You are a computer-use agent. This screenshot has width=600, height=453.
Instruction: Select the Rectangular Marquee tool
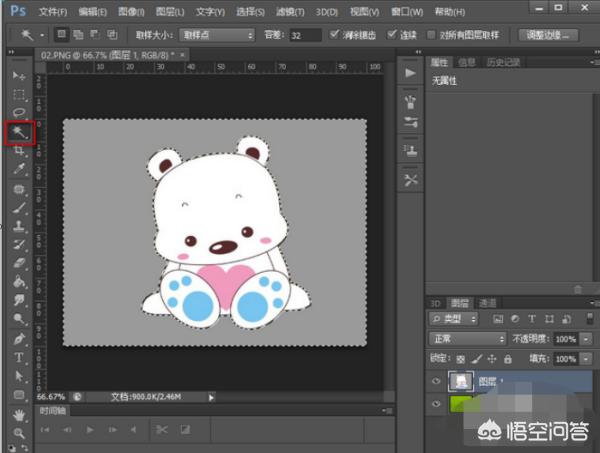coord(19,94)
